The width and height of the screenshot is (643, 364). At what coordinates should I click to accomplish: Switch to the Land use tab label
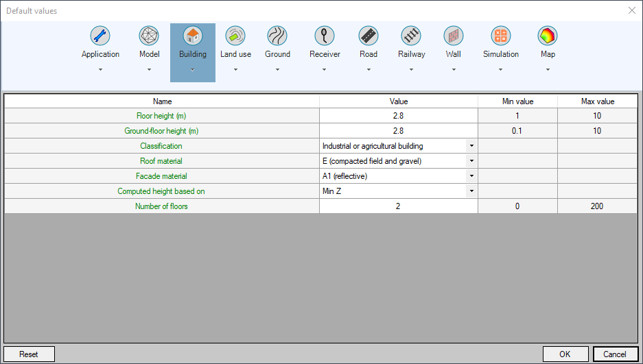(235, 54)
